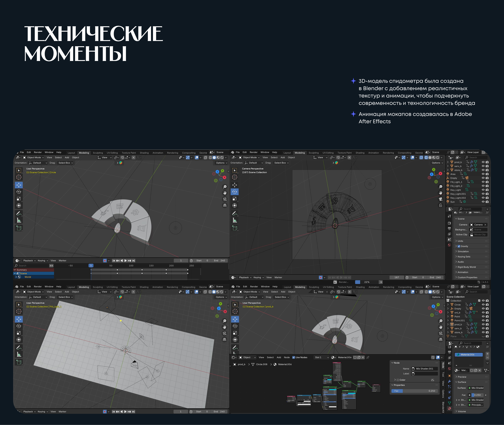
Task: Select the Annotate pencil tool in top-right viewport
Action: pos(235,213)
